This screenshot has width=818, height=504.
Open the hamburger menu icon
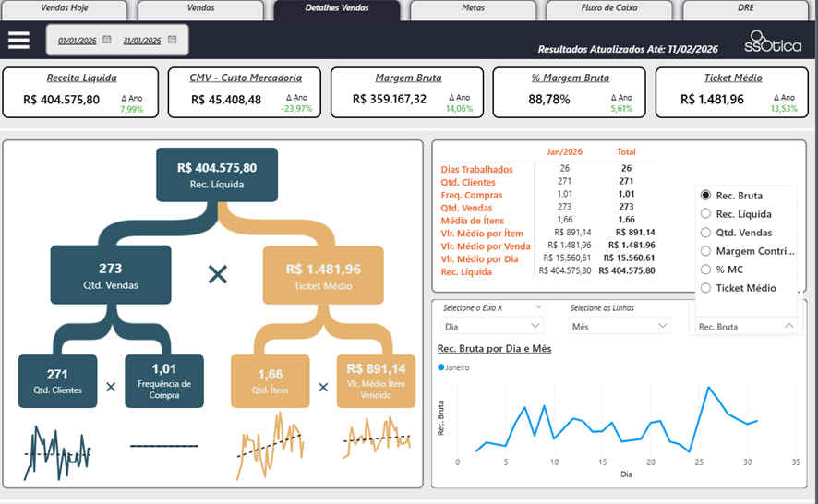coord(18,41)
